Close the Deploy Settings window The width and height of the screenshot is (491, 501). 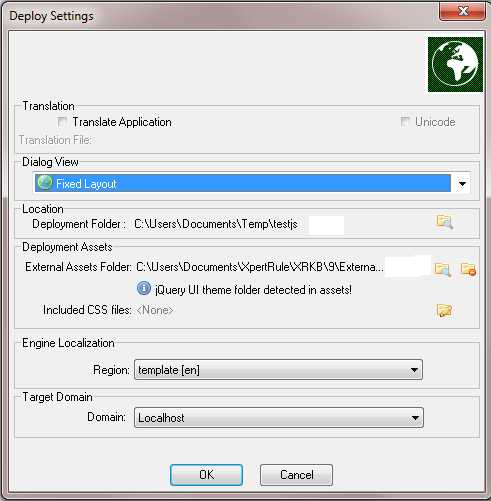pos(462,12)
